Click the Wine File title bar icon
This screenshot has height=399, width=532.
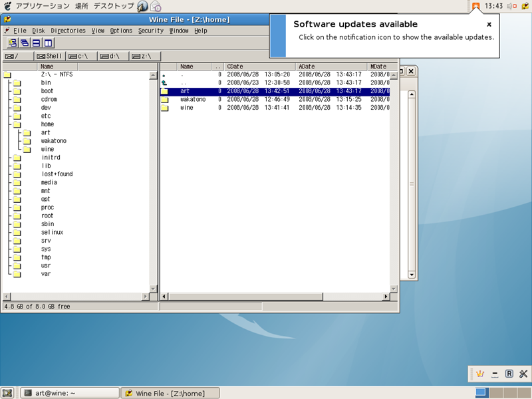(7, 19)
